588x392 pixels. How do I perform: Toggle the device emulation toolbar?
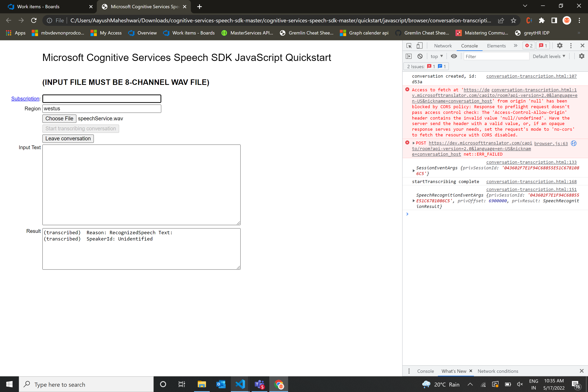419,45
